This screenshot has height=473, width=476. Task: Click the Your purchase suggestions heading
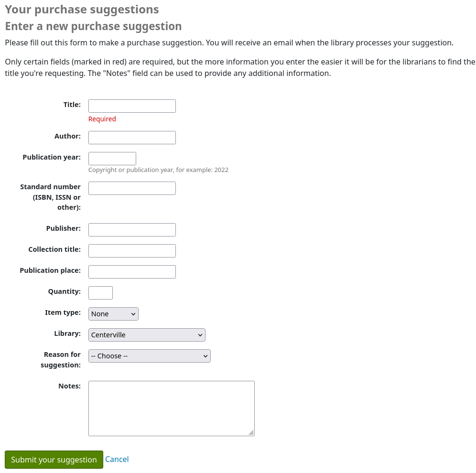(x=82, y=9)
